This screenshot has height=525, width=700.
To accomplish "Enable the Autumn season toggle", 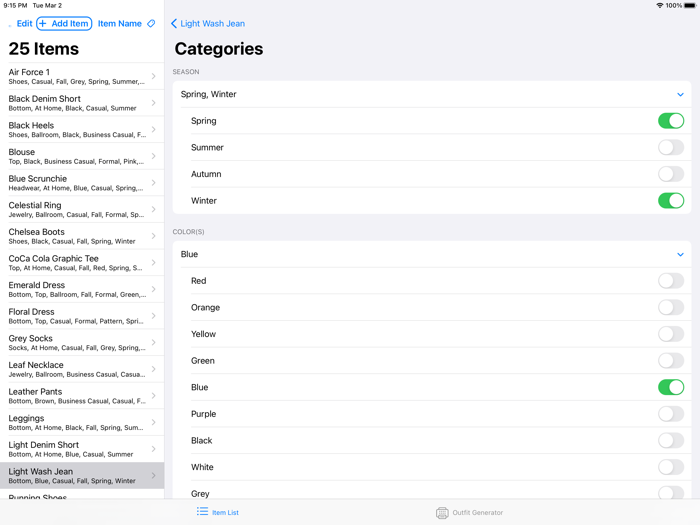I will 671,174.
